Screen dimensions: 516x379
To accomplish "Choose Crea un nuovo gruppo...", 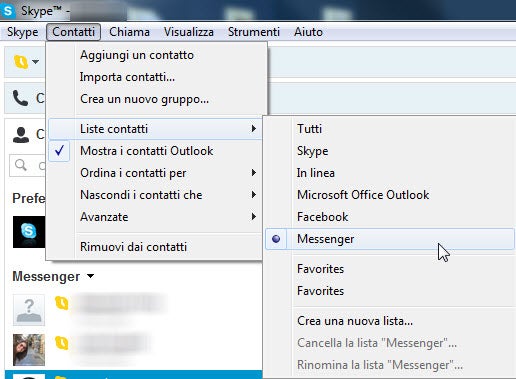I will click(155, 99).
